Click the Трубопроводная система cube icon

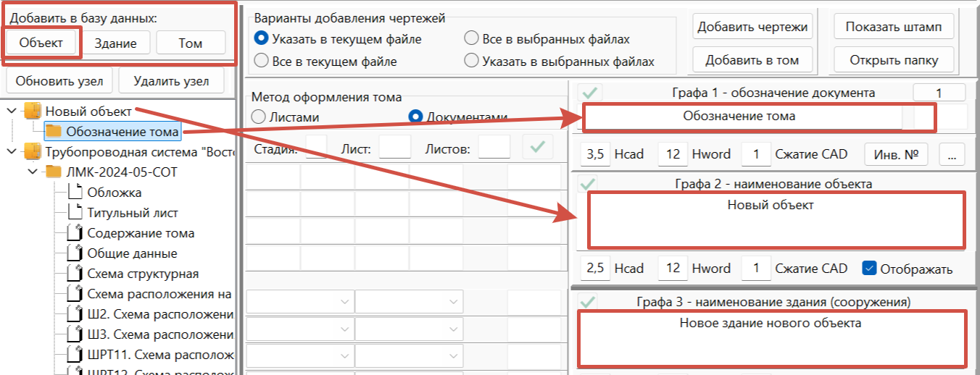click(33, 151)
